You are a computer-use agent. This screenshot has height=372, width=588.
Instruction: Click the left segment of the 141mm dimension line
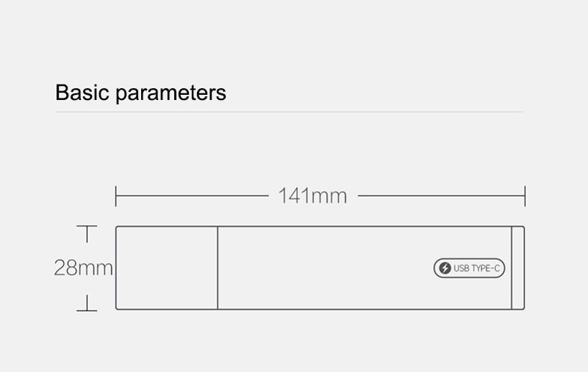(x=192, y=196)
